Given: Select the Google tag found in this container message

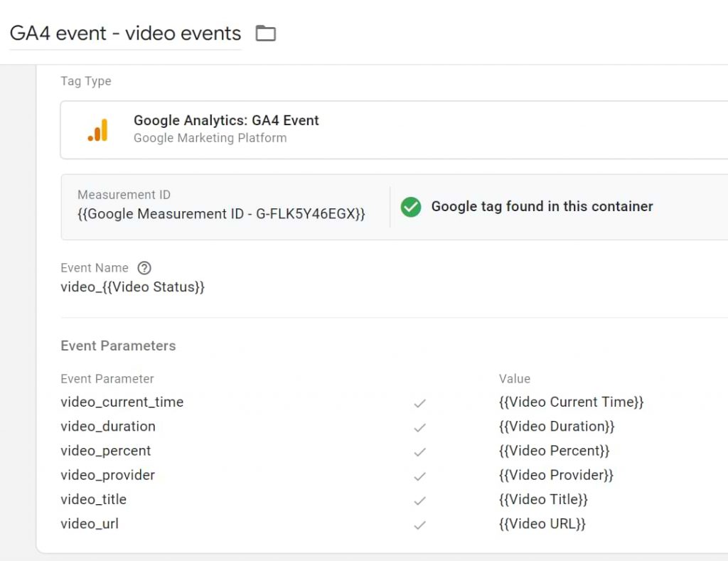Looking at the screenshot, I should pyautogui.click(x=542, y=207).
